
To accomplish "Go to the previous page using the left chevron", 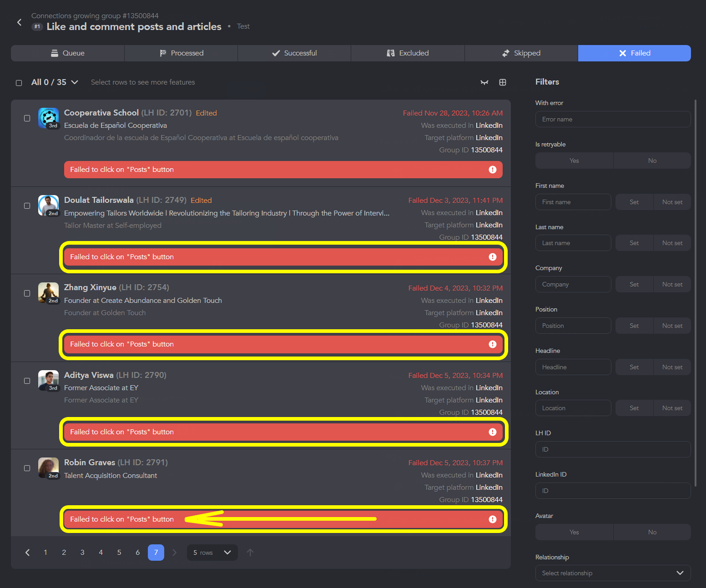I will coord(28,553).
